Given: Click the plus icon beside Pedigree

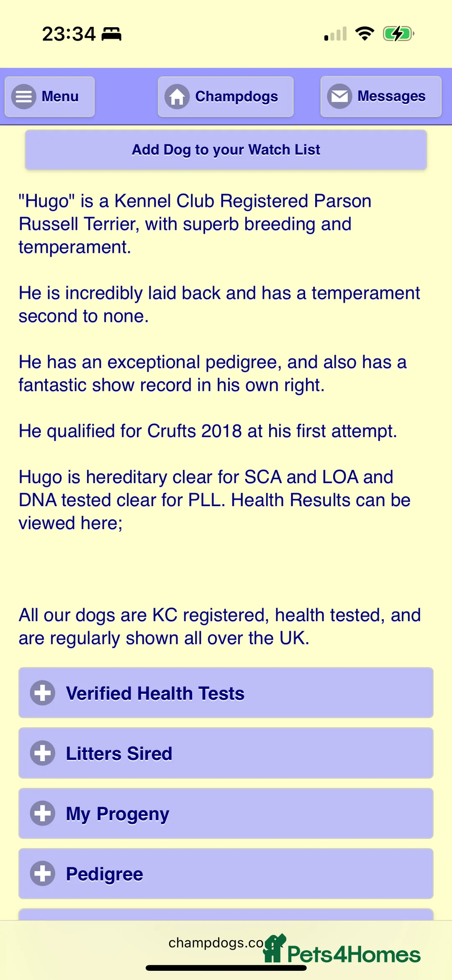Looking at the screenshot, I should [x=43, y=874].
